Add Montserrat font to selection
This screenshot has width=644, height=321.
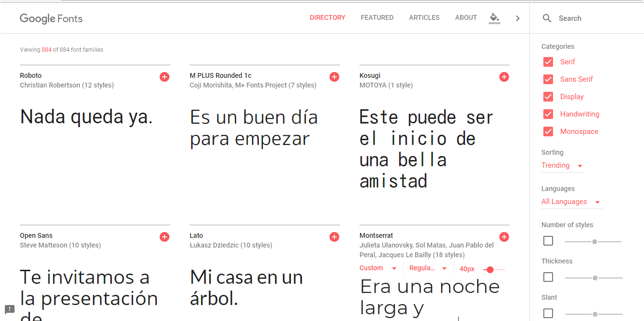coord(504,237)
